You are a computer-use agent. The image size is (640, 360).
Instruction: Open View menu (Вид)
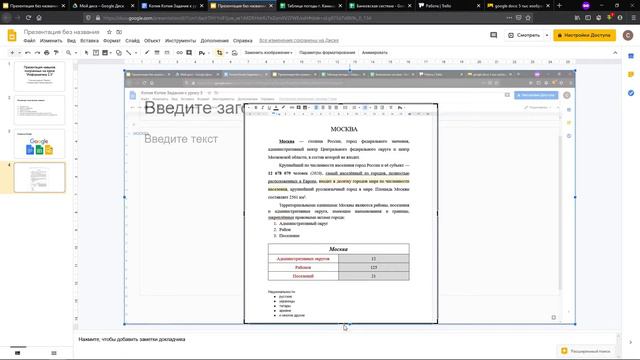(x=71, y=41)
